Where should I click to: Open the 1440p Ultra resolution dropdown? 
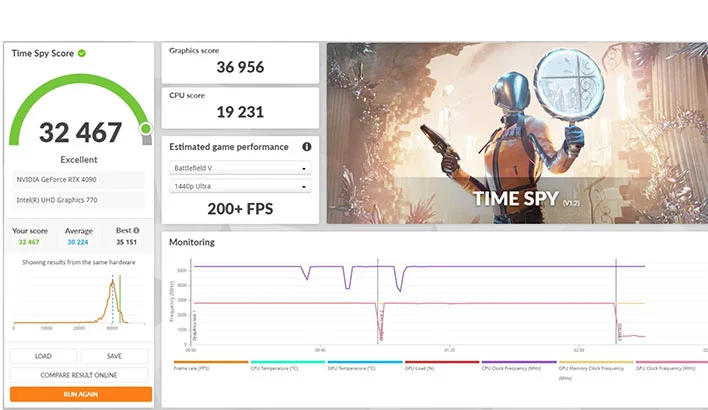[239, 187]
